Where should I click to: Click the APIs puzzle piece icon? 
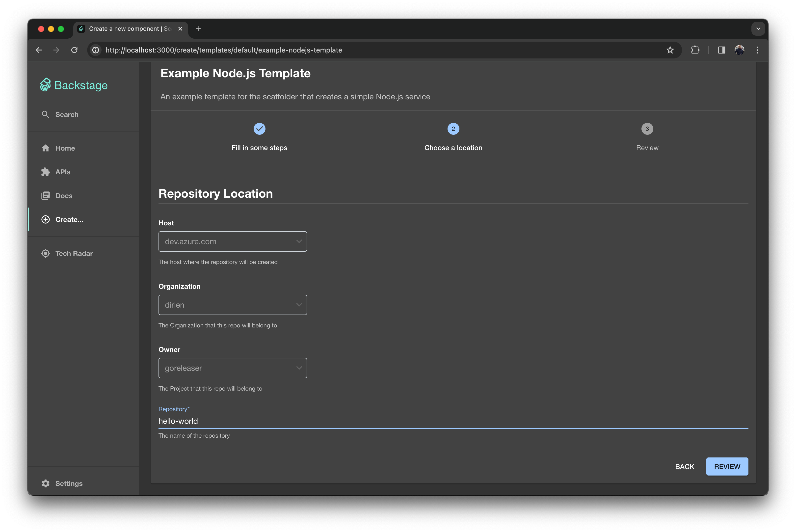[x=46, y=172]
